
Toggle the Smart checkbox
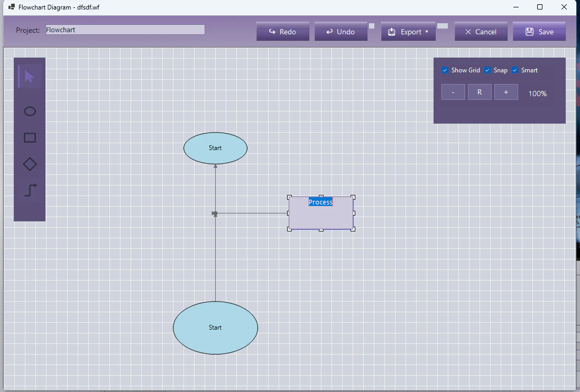tap(514, 70)
